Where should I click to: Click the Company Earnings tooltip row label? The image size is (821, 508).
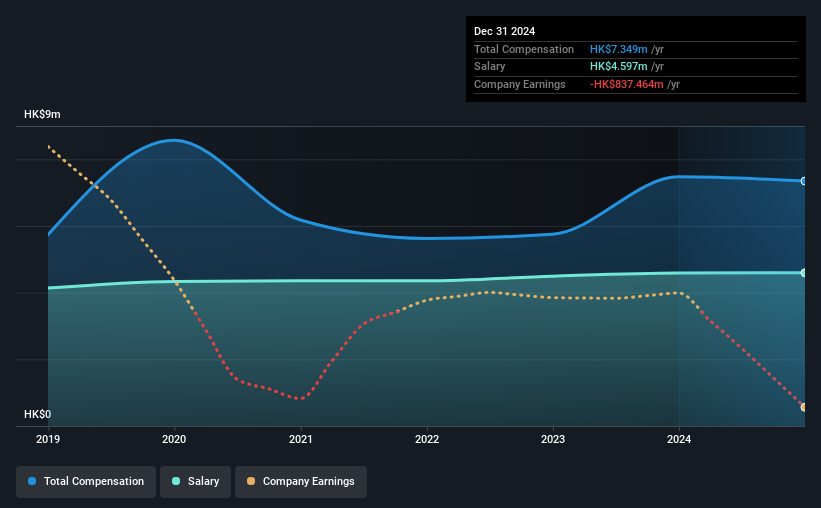pyautogui.click(x=519, y=84)
